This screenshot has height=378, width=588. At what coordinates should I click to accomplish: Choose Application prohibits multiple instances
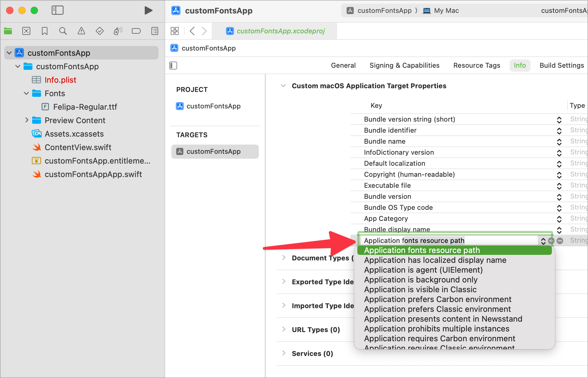pos(454,329)
